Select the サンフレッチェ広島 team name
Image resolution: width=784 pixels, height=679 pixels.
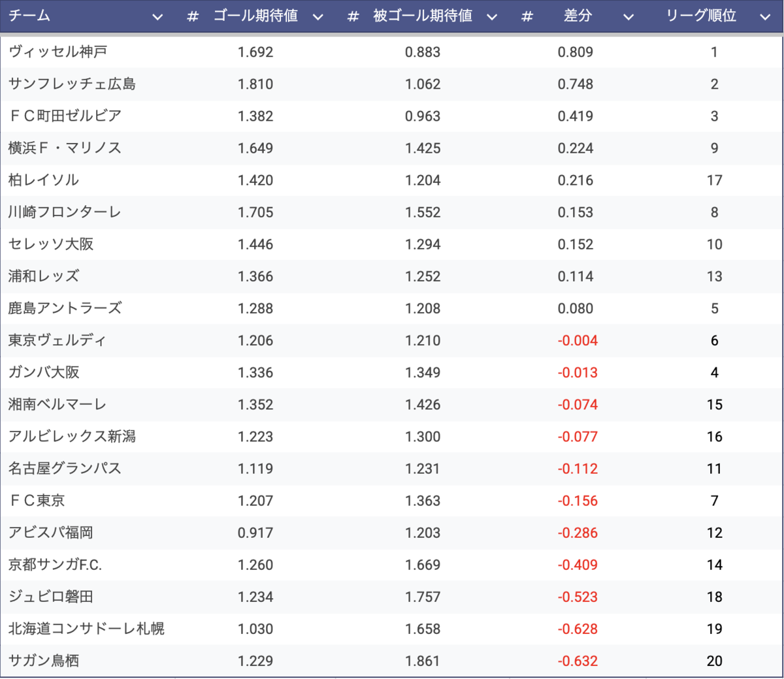click(x=72, y=84)
